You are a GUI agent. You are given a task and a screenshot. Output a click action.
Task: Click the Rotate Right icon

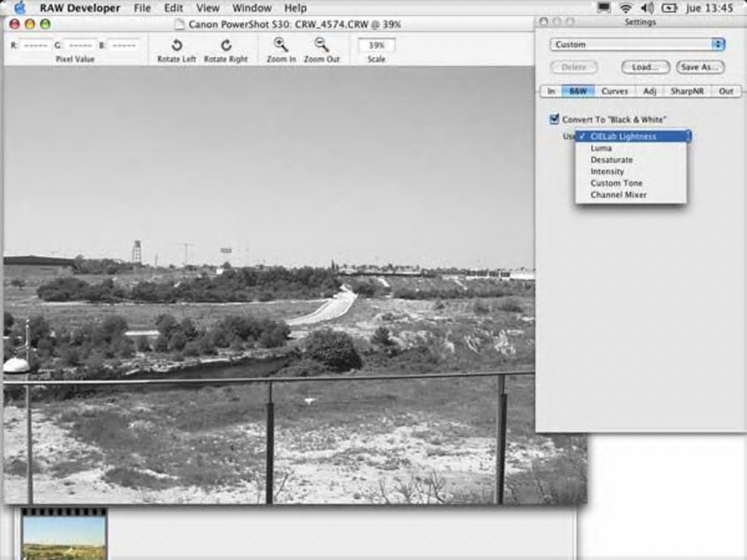click(x=226, y=45)
